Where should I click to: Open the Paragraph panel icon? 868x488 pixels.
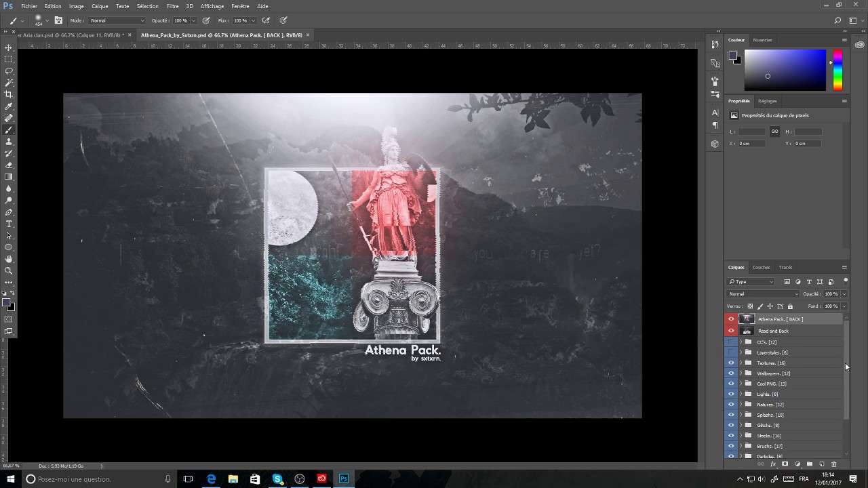[x=715, y=125]
